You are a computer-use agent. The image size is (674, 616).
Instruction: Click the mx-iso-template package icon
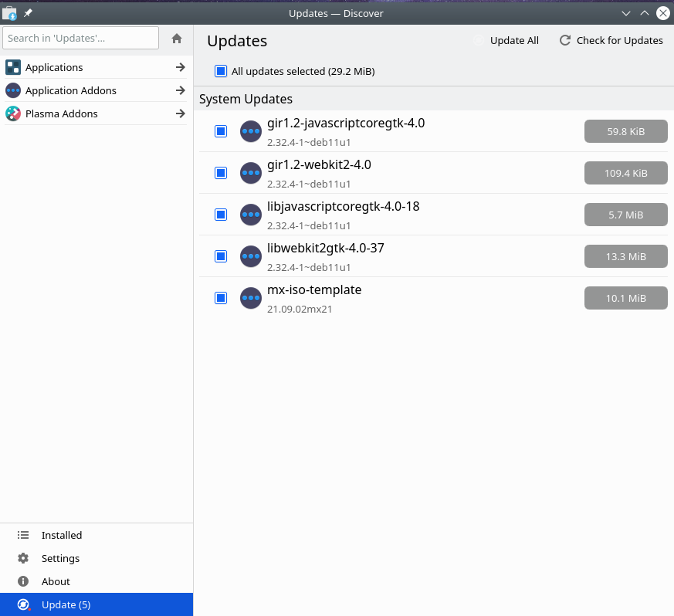(251, 298)
